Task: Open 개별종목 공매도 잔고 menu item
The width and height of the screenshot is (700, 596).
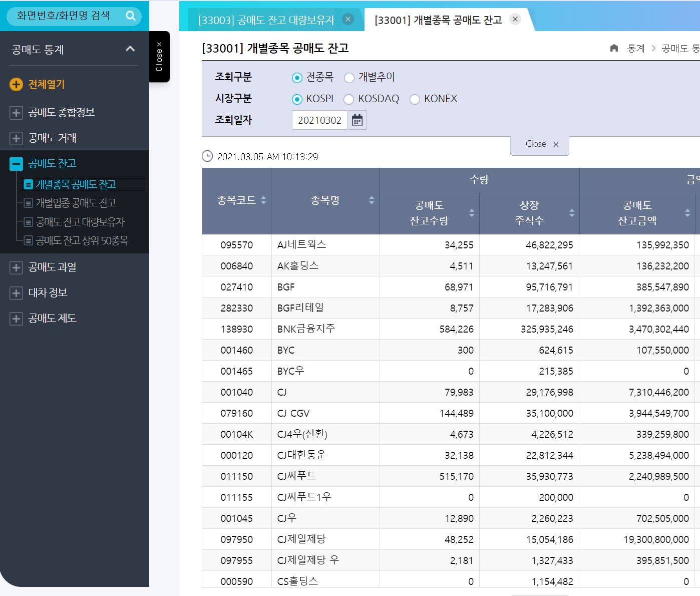Action: pos(76,184)
